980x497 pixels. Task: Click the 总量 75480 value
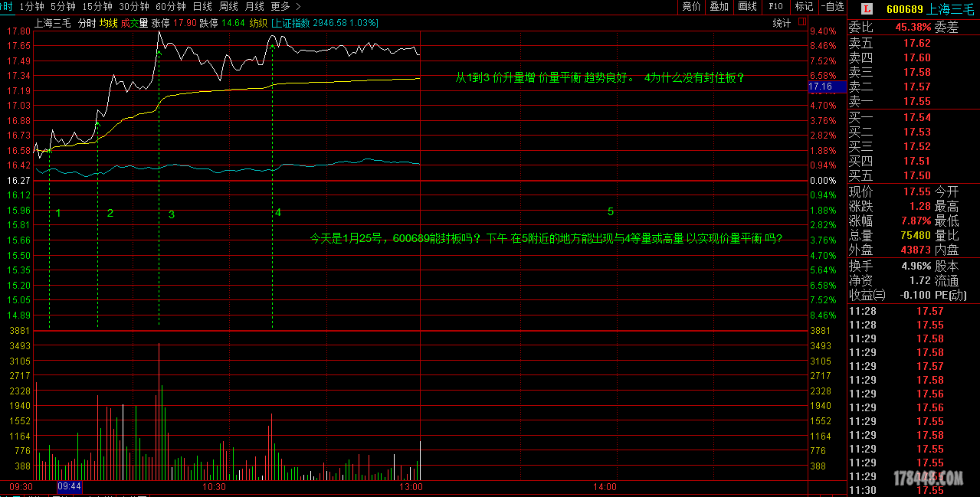pos(914,236)
